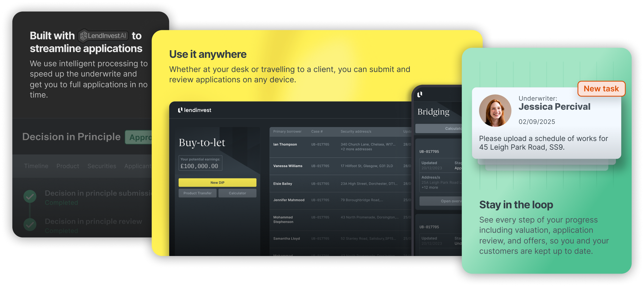Expand the +12 more addresses on mobile card
Screen dimensions: 644x287
click(x=430, y=187)
